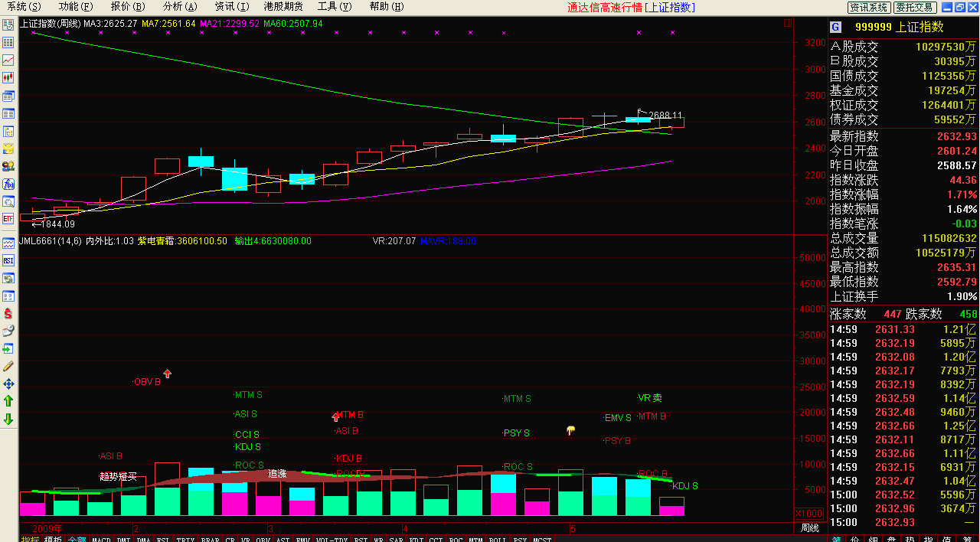Open the f(x) formula icon
Image resolution: width=980 pixels, height=542 pixels.
pyautogui.click(x=8, y=184)
